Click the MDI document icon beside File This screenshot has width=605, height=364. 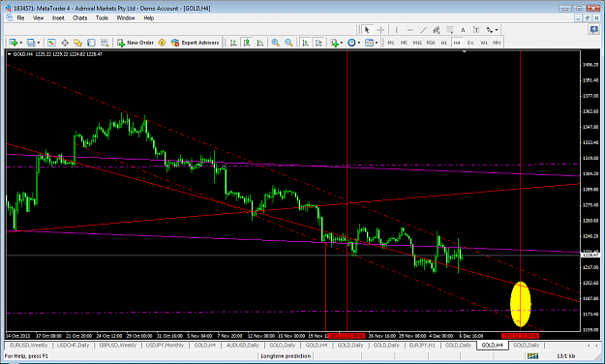pos(10,17)
